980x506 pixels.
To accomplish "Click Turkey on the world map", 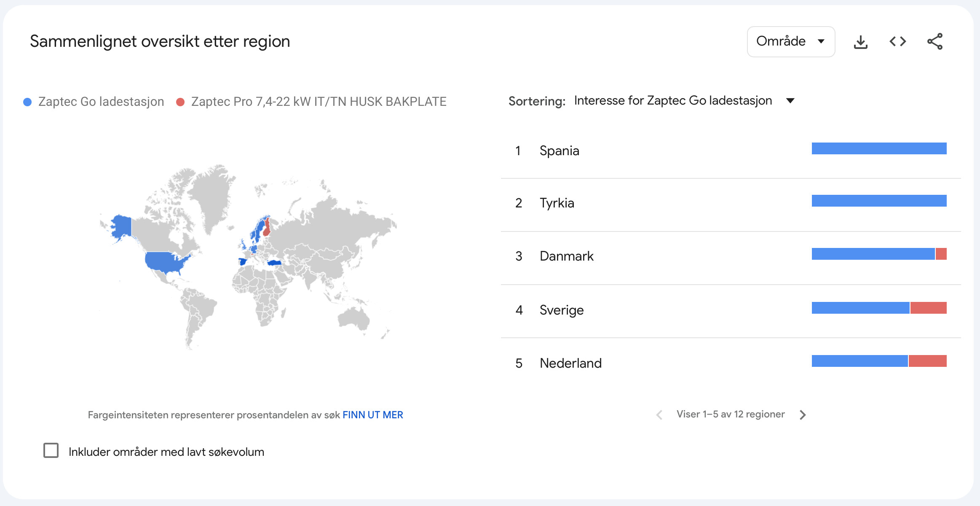I will click(274, 263).
